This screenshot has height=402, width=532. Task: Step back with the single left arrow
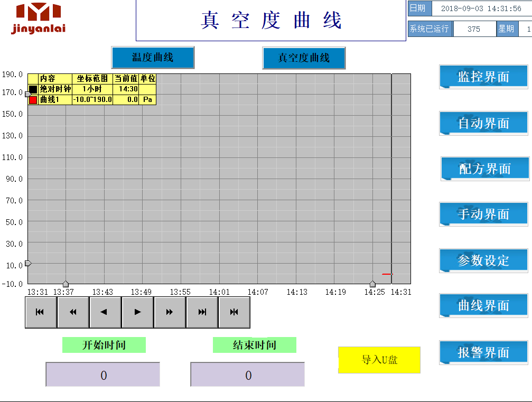tap(105, 312)
